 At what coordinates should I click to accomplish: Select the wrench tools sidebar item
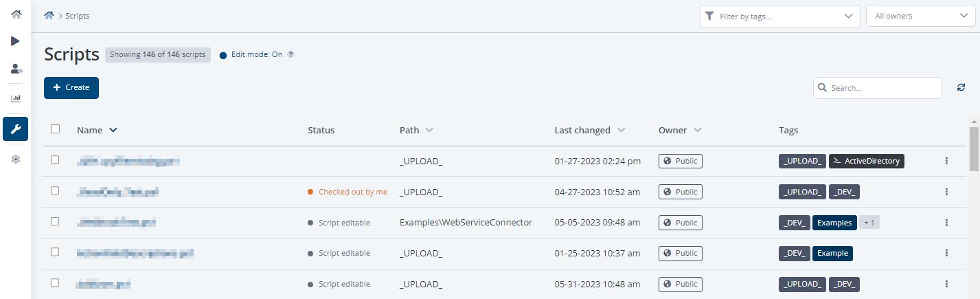[x=16, y=129]
